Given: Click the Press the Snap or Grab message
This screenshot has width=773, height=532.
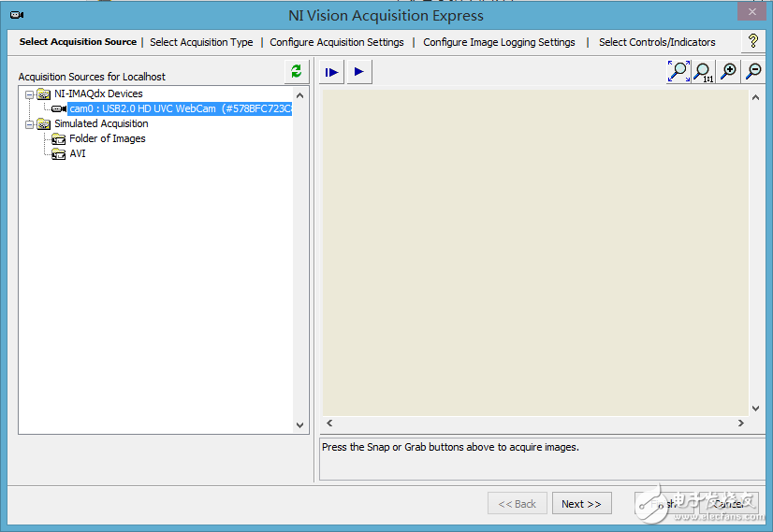Looking at the screenshot, I should 450,447.
